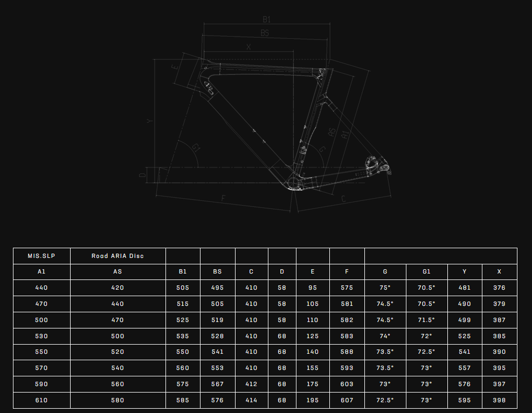Select the Y column header in table

[x=464, y=272]
